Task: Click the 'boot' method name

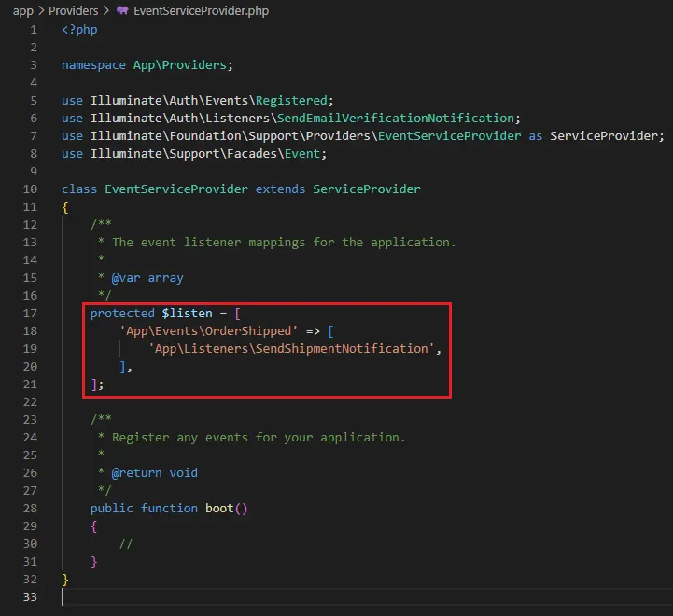Action: [x=219, y=509]
